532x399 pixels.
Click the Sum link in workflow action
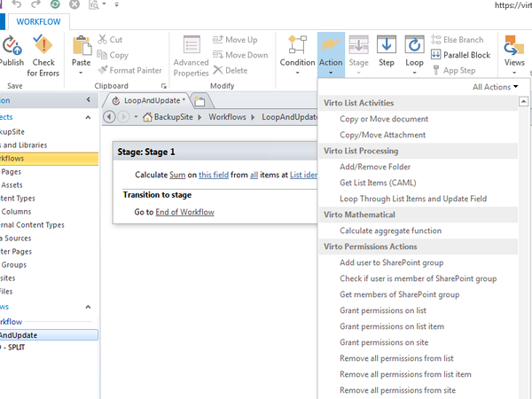pyautogui.click(x=178, y=176)
